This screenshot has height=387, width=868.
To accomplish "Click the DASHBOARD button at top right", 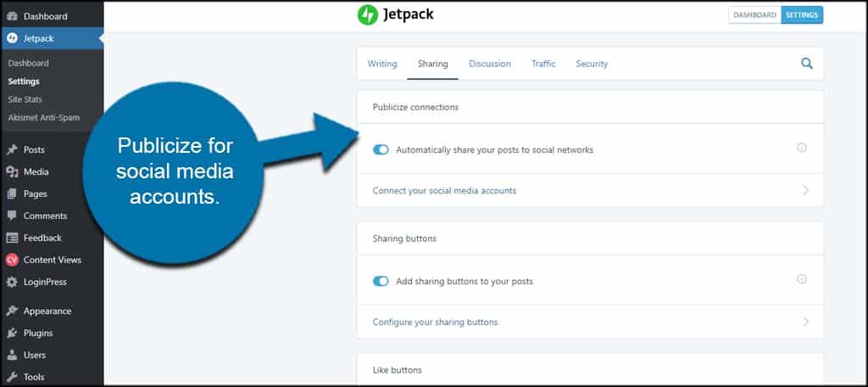I will pyautogui.click(x=755, y=15).
